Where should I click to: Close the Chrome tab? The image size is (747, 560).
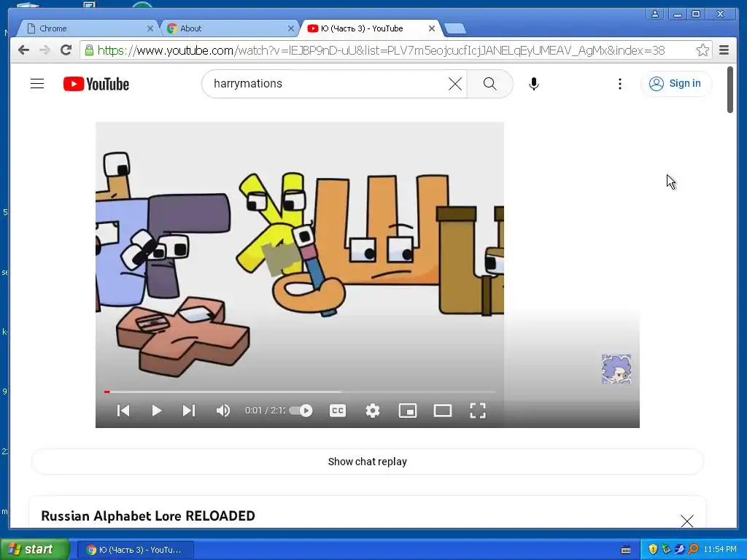(x=150, y=28)
